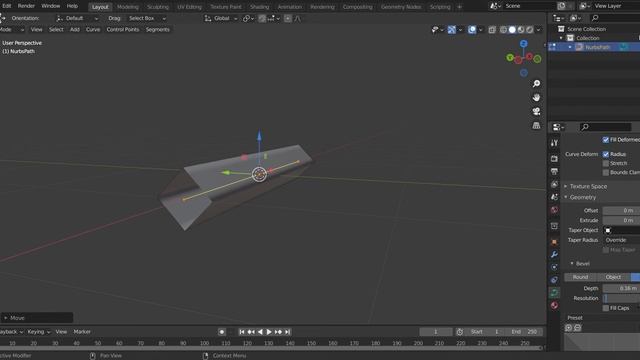Click the viewport gizmo Z axis

(524, 43)
